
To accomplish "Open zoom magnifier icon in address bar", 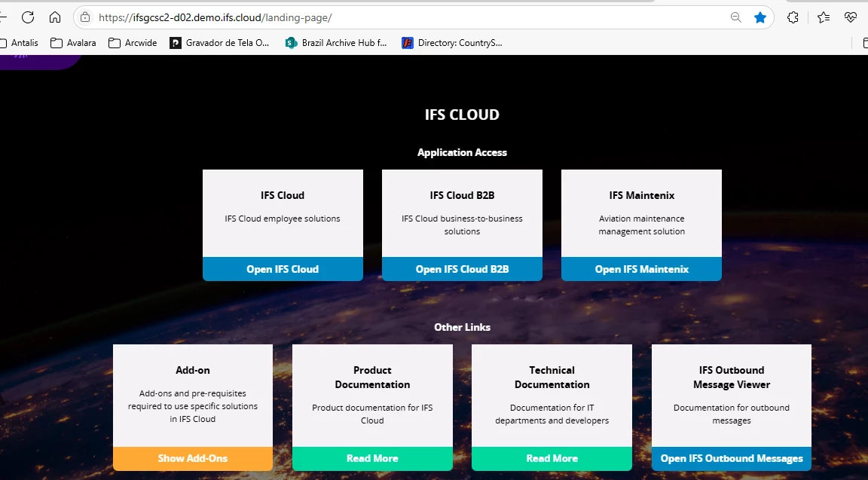I will (735, 18).
